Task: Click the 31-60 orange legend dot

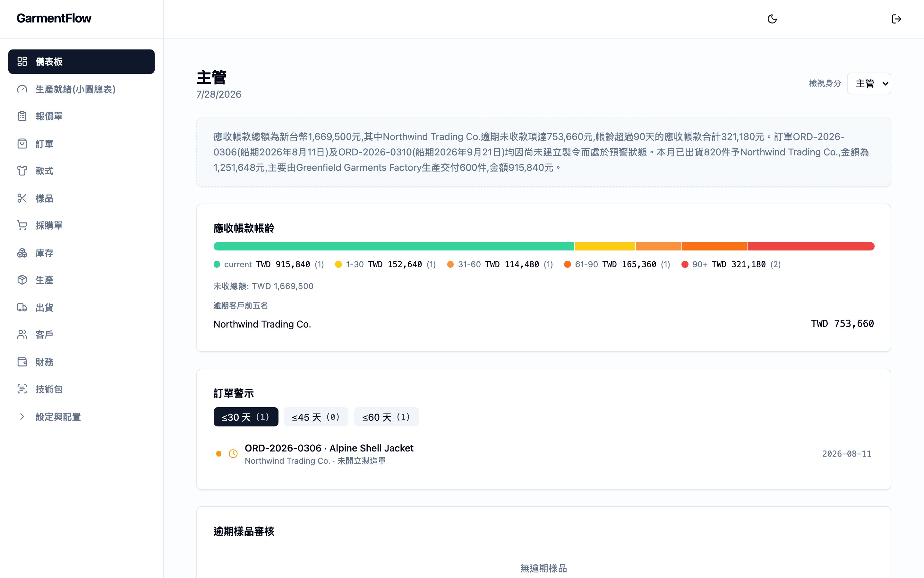Action: [450, 265]
